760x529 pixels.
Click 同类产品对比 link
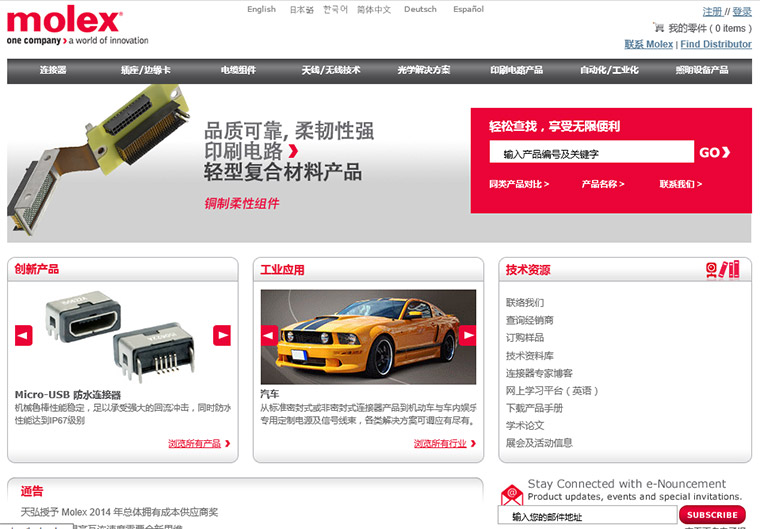tap(519, 184)
